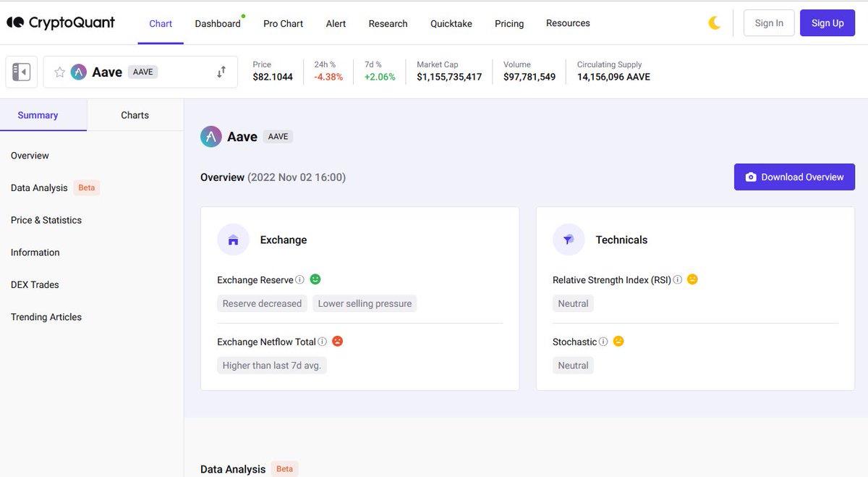Select the Summary tab
The height and width of the screenshot is (477, 868).
click(43, 115)
